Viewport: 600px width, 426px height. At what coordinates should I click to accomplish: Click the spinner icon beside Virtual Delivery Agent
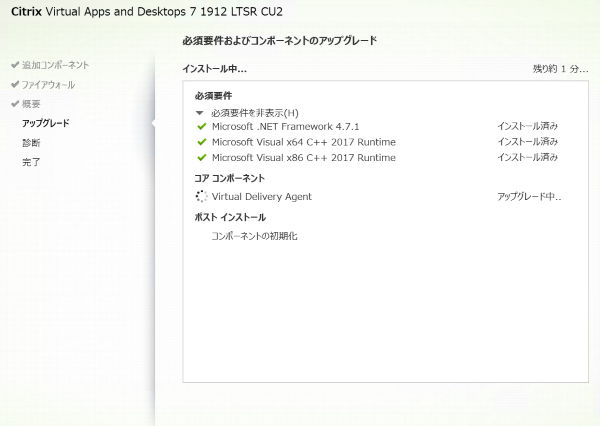pos(201,196)
